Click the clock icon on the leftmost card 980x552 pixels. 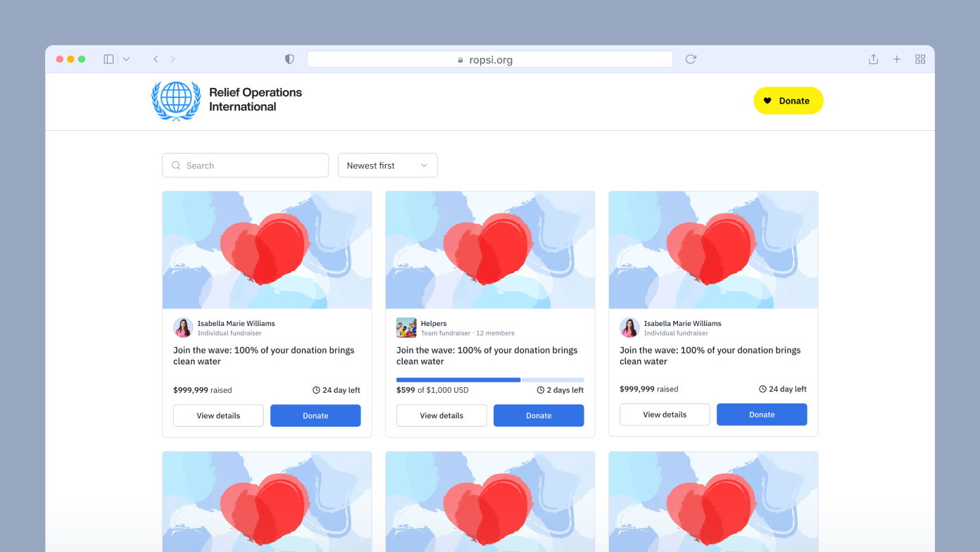tap(316, 390)
